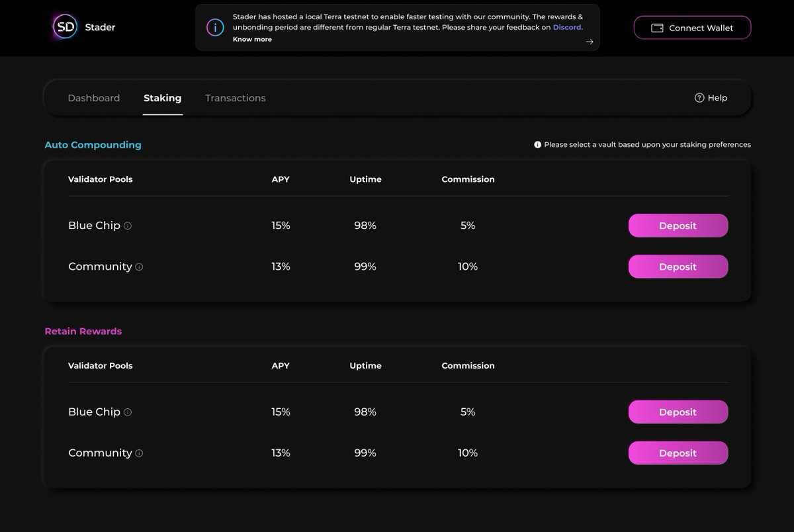Screen dimensions: 794x532
Task: Expand the Retain Rewards section header
Action: coord(83,331)
